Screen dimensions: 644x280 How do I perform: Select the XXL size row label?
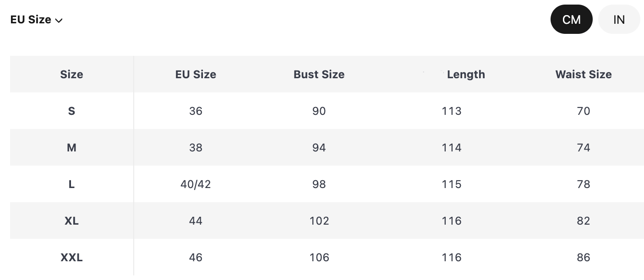pos(71,257)
